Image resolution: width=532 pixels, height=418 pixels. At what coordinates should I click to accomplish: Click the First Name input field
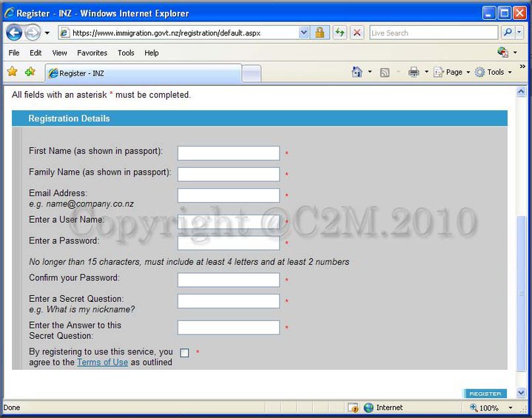[x=228, y=153]
